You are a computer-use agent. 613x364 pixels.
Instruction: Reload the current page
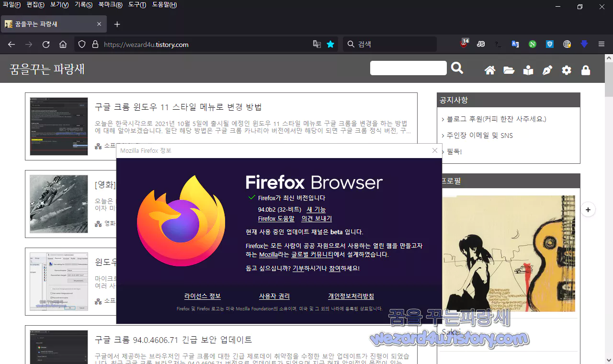(46, 45)
